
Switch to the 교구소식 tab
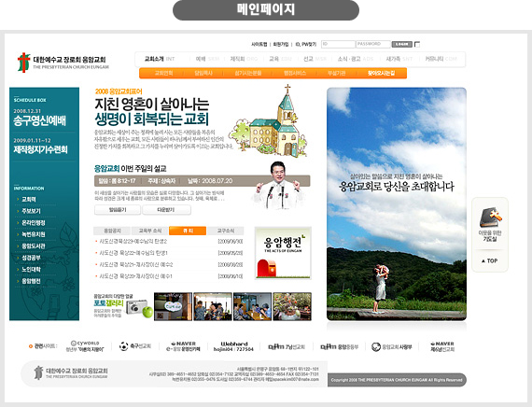pos(226,231)
